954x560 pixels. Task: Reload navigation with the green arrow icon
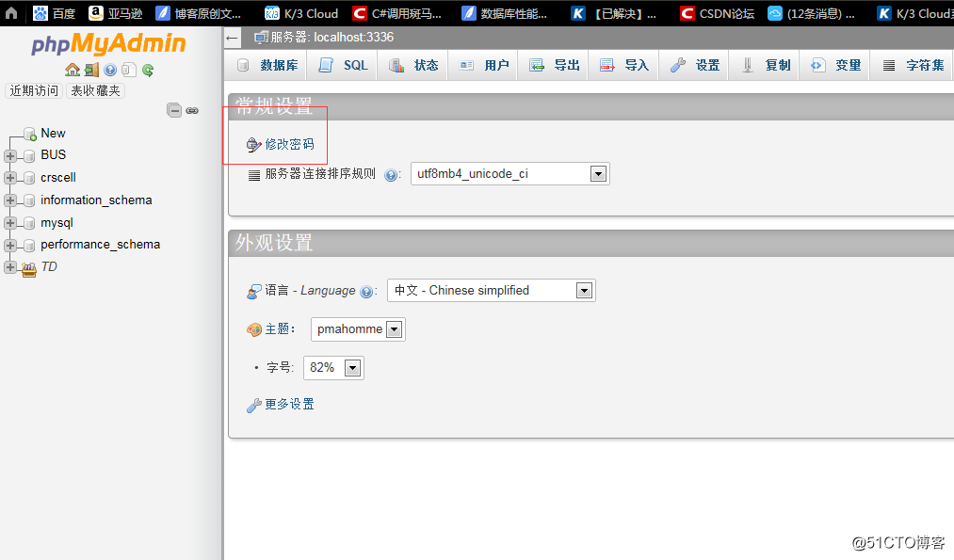pos(148,70)
